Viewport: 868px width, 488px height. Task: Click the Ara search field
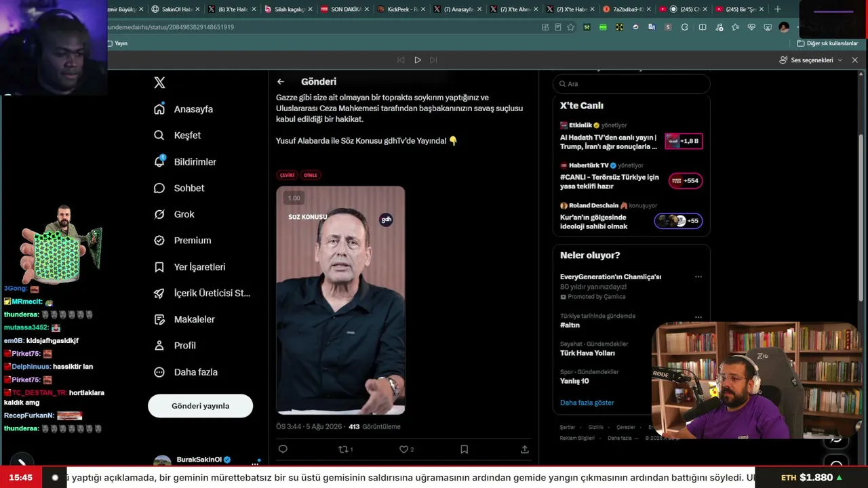coord(631,84)
